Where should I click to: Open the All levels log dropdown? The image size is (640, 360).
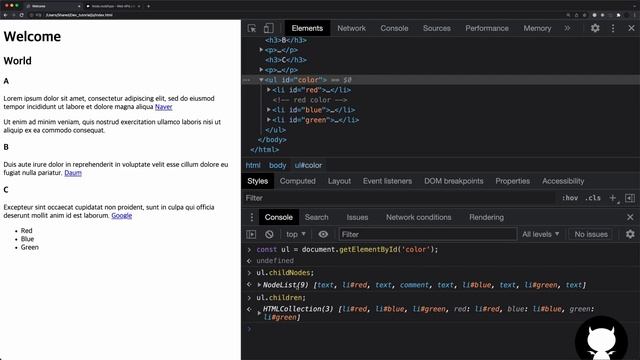(540, 234)
